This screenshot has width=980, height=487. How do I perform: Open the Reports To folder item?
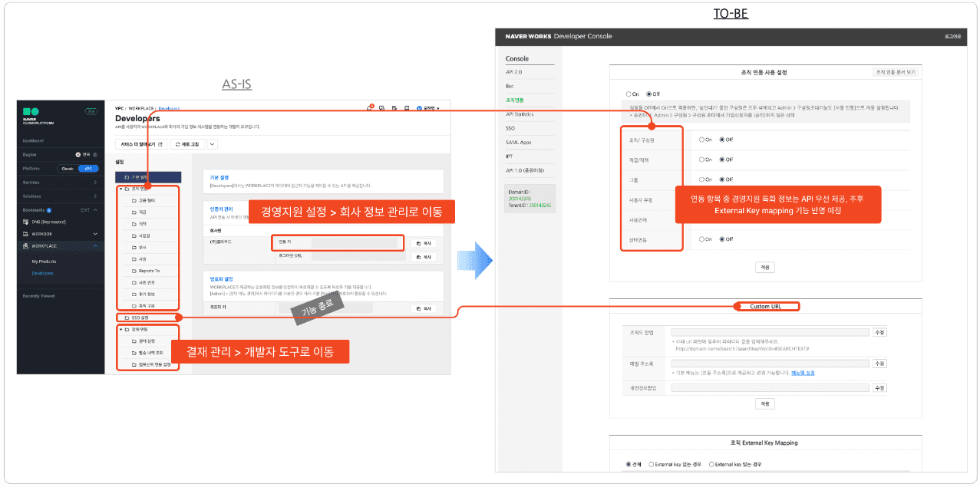pos(148,271)
